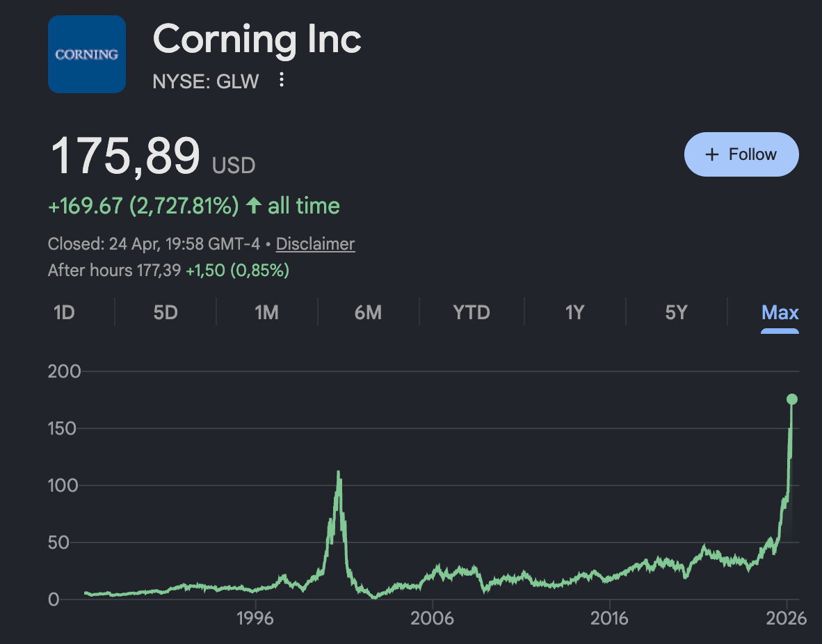
Task: Click the Corning company logo
Action: (86, 54)
